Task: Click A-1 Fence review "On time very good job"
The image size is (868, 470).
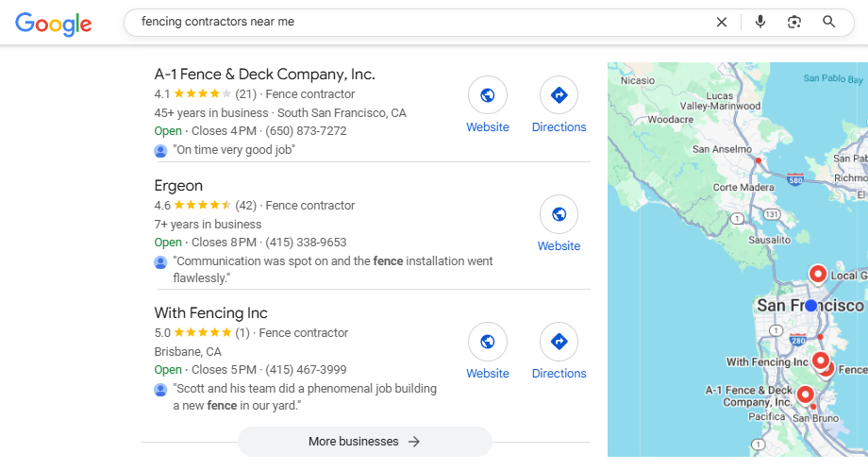Action: pyautogui.click(x=235, y=150)
